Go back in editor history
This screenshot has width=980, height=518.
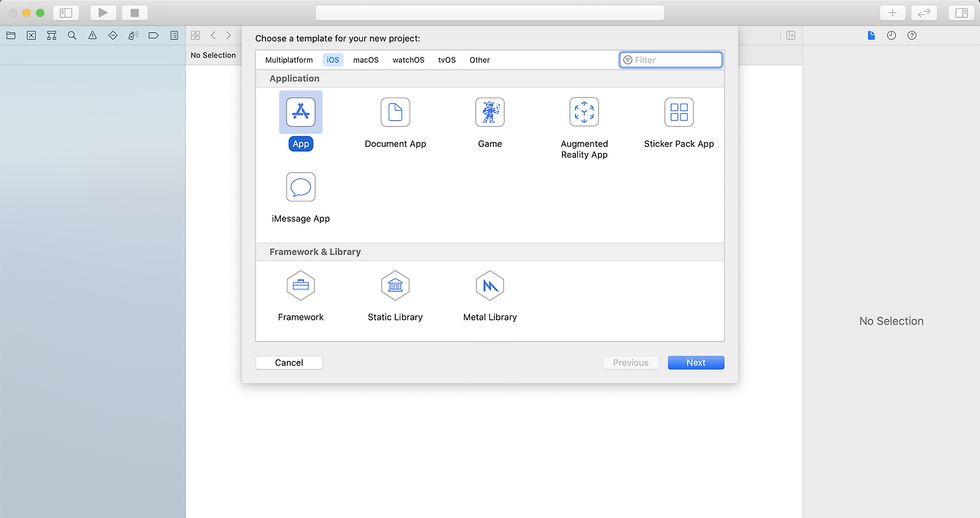point(213,35)
